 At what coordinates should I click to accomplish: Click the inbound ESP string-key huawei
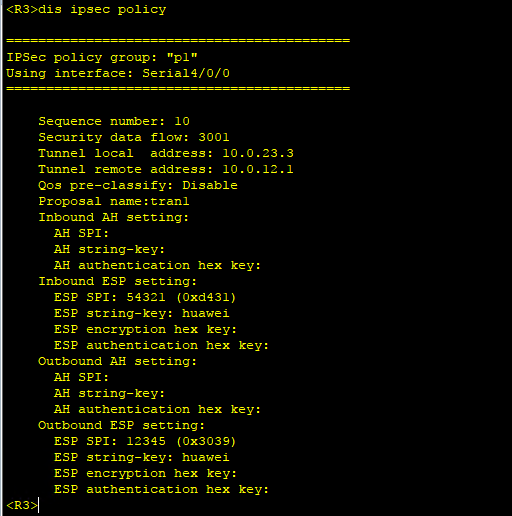(x=206, y=313)
